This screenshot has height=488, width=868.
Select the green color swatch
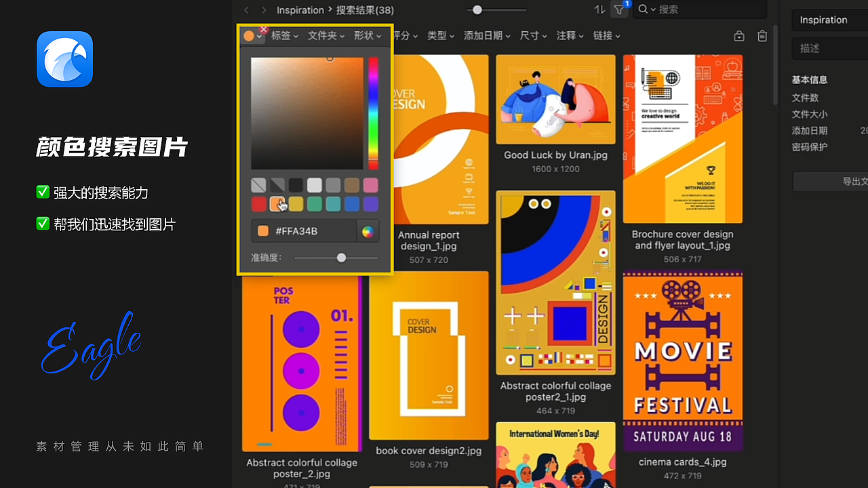pyautogui.click(x=314, y=204)
